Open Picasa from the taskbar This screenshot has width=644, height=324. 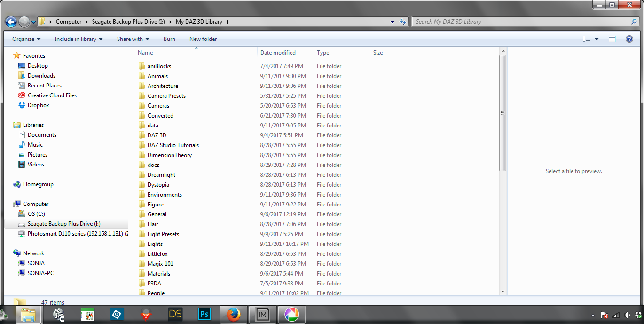tap(292, 315)
